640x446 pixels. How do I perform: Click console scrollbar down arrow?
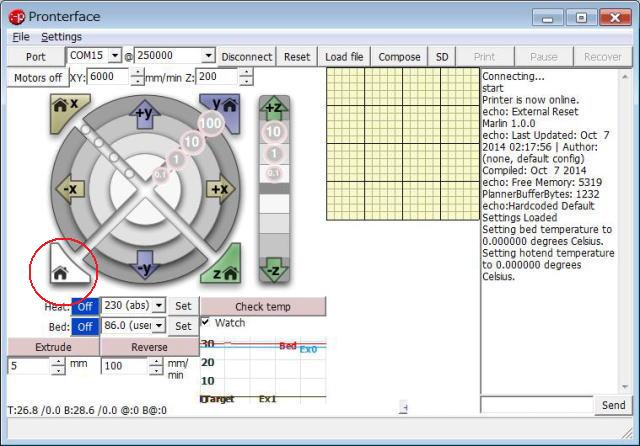coord(624,386)
